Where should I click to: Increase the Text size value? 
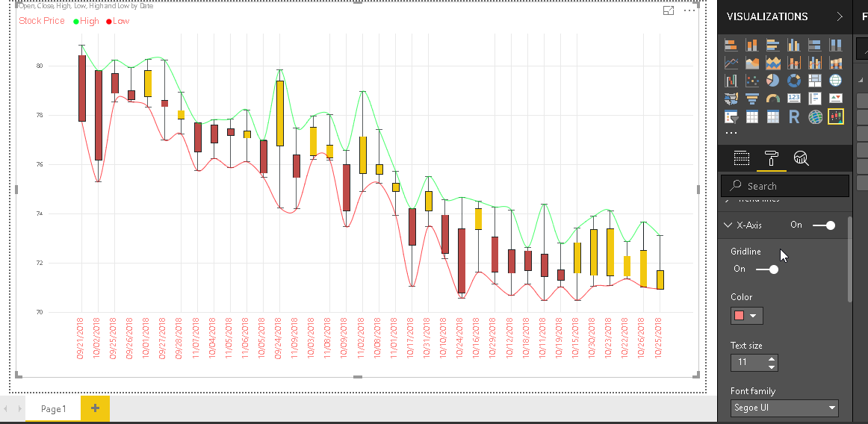[772, 359]
